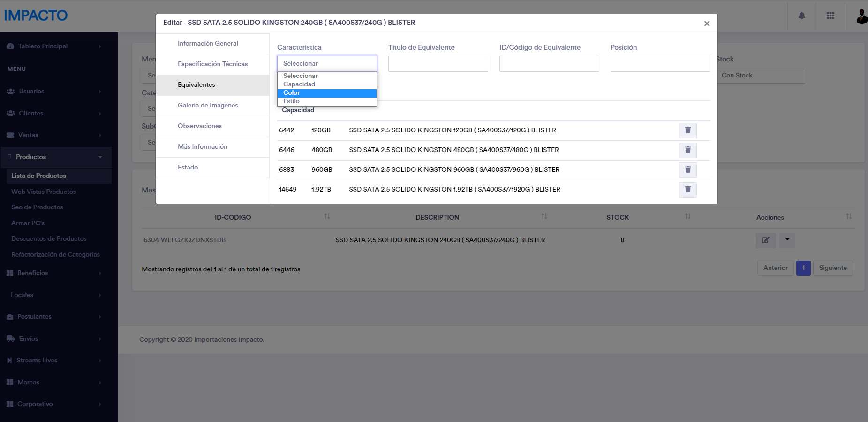Expand the Beneficios sidebar menu
The height and width of the screenshot is (422, 868).
55,273
